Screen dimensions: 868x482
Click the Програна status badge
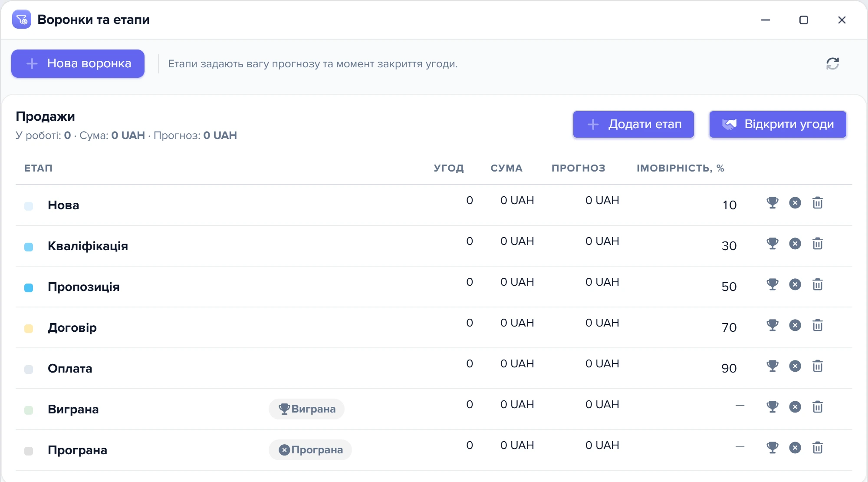coord(310,450)
